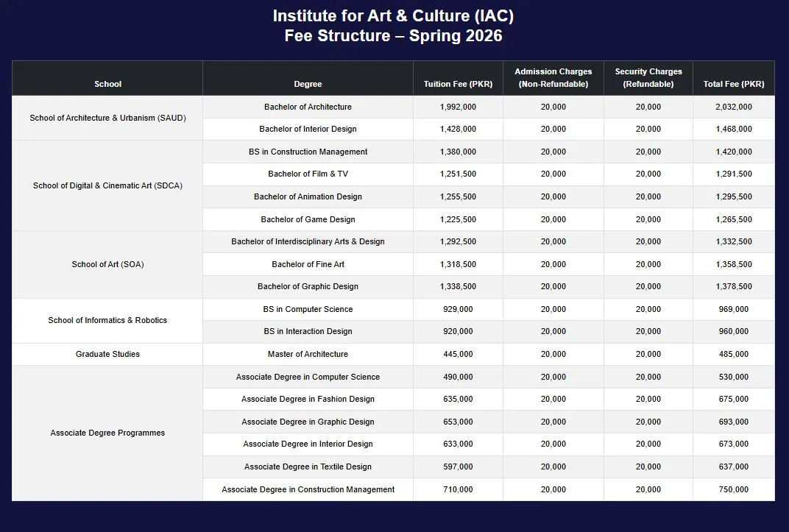Viewport: 789px width, 532px height.
Task: Click 'Bachelor of Interdisciplinary Arts & Design' cell
Action: coord(308,241)
